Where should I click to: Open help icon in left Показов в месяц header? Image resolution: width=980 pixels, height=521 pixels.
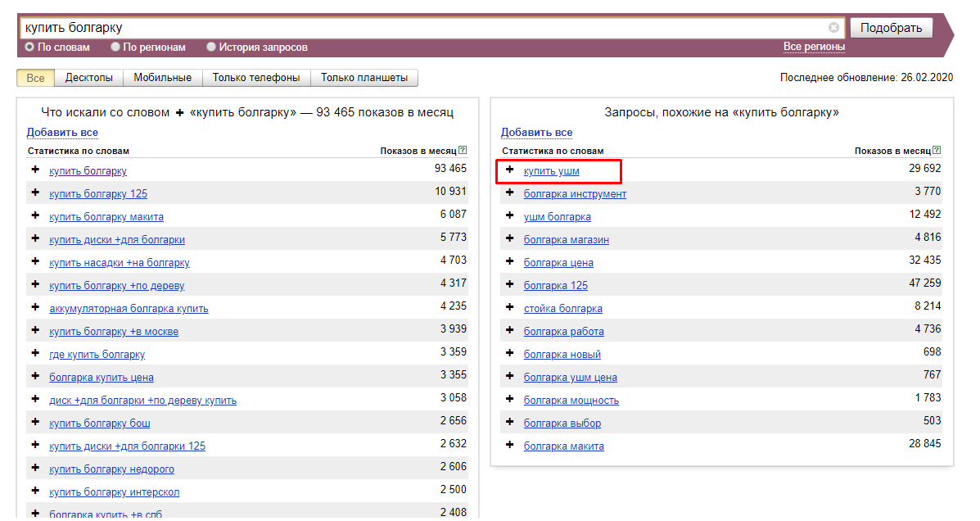tap(463, 150)
